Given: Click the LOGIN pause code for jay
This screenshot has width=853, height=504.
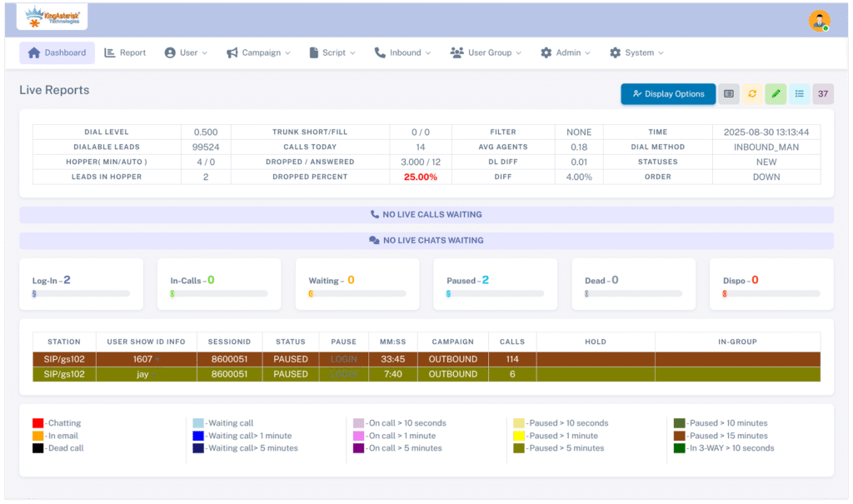Looking at the screenshot, I should (x=343, y=375).
